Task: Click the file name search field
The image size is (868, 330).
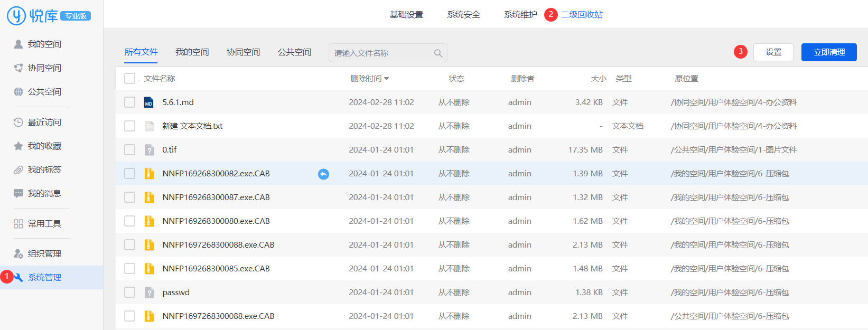Action: pos(380,53)
